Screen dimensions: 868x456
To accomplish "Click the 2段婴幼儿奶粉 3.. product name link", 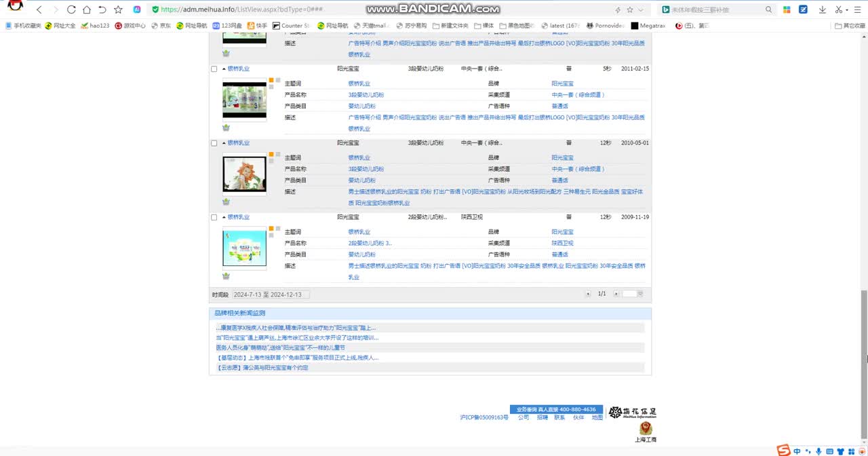I will [x=370, y=243].
